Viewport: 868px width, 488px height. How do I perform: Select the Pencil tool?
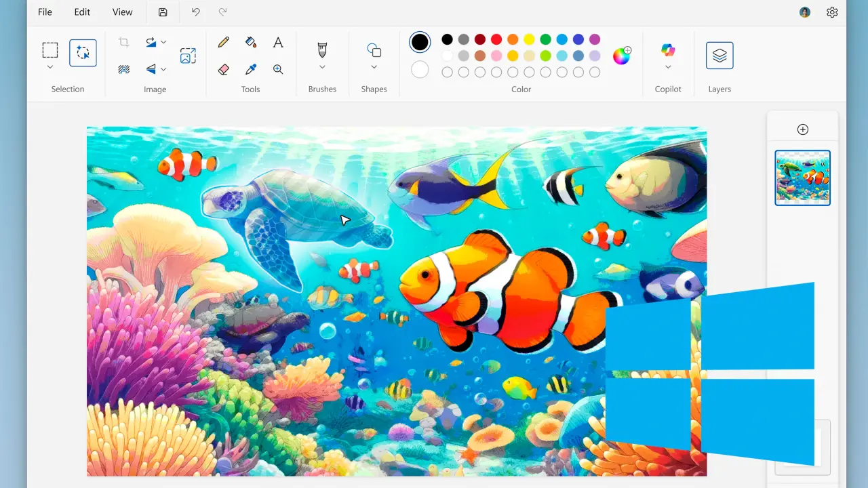tap(224, 43)
